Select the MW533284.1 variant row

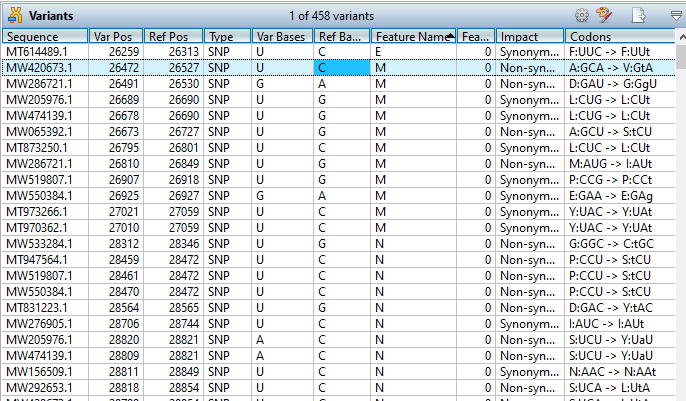[x=44, y=243]
